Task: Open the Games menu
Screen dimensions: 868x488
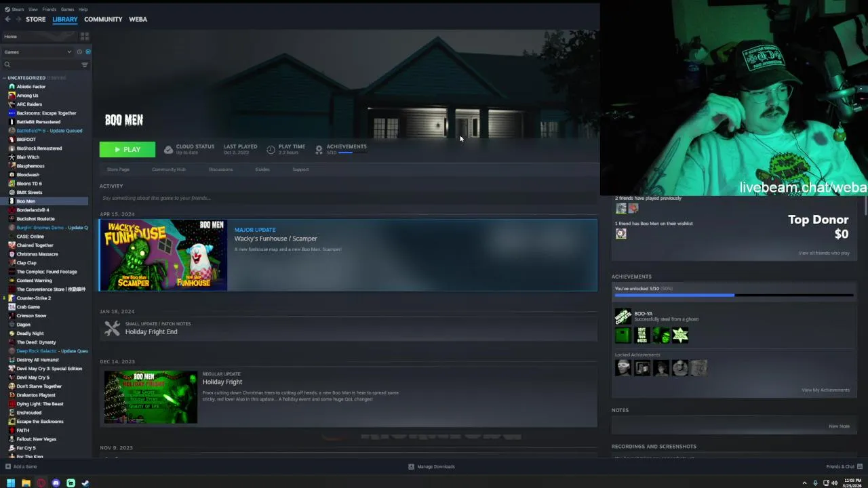Action: 67,9
